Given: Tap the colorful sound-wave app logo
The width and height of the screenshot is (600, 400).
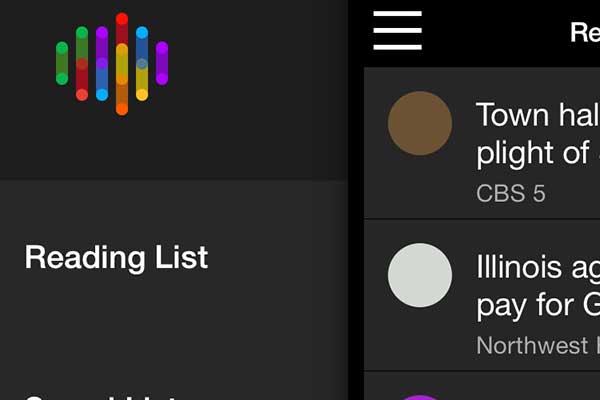Looking at the screenshot, I should [x=112, y=64].
